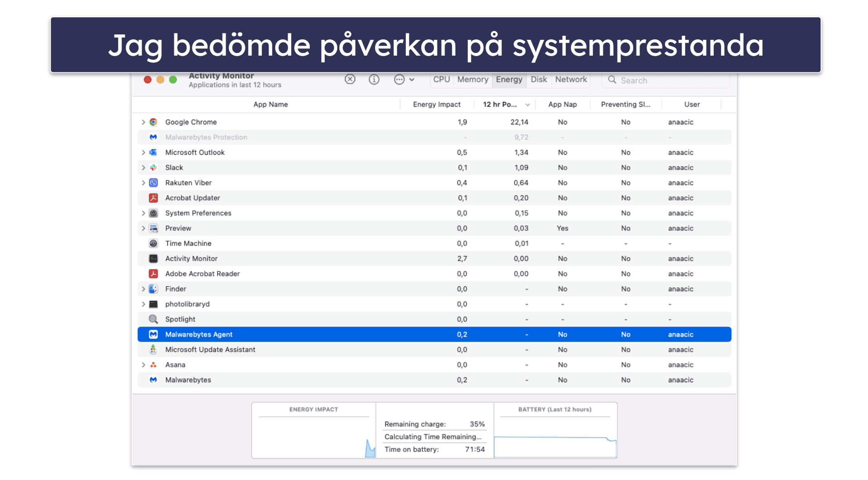Click the Spotlight row name
The height and width of the screenshot is (480, 868).
(x=180, y=319)
